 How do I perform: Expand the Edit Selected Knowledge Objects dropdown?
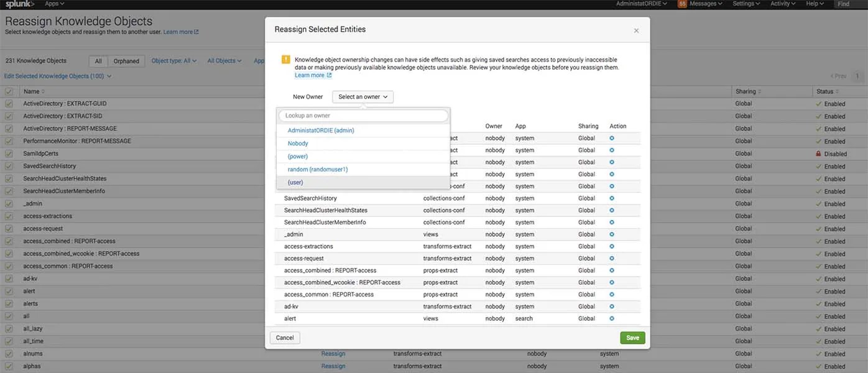click(x=58, y=75)
